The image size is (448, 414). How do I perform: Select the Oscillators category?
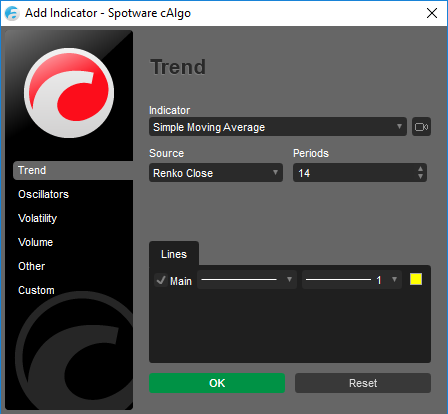[43, 194]
